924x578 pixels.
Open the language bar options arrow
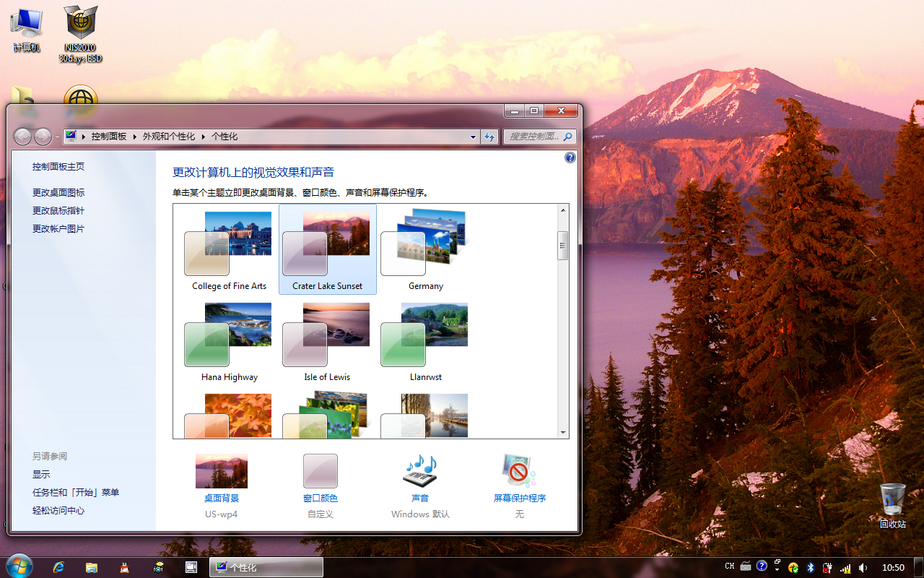[777, 571]
